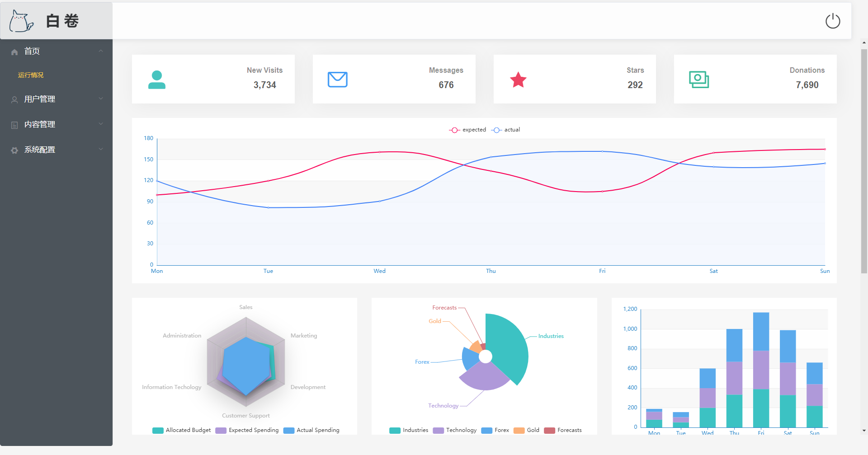Open the Donations 7,690 card
The image size is (868, 455).
pyautogui.click(x=755, y=79)
